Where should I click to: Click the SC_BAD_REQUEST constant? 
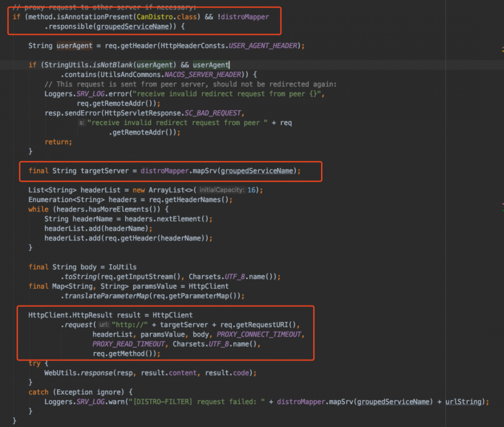point(213,113)
